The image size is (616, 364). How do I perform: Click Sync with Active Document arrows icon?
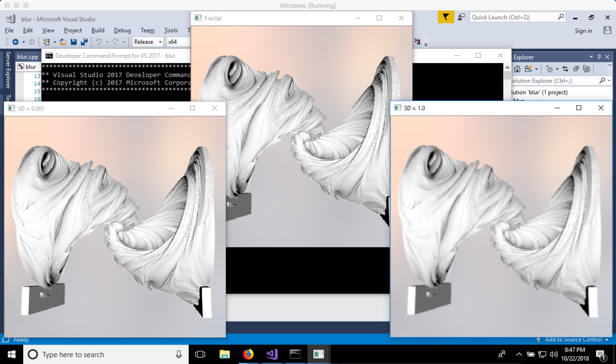tap(565, 69)
